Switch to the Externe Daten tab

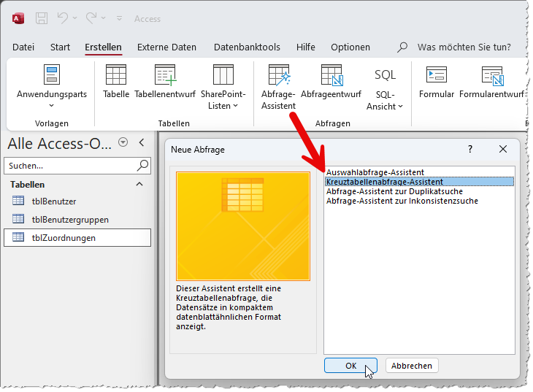pos(166,47)
